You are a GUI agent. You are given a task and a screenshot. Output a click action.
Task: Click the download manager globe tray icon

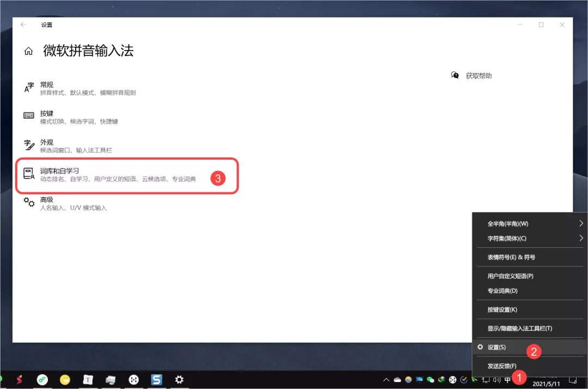point(442,380)
